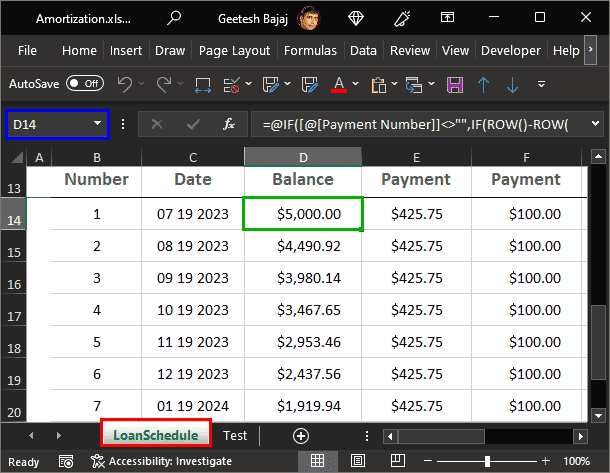Open the Redo history dropdown arrow
The image size is (610, 473).
tap(180, 84)
